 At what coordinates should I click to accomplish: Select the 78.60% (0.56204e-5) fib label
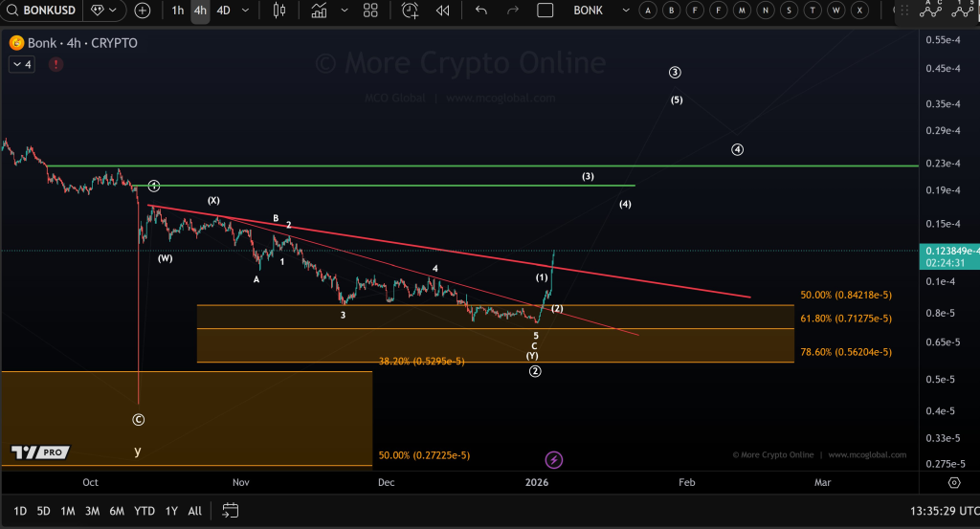point(846,352)
